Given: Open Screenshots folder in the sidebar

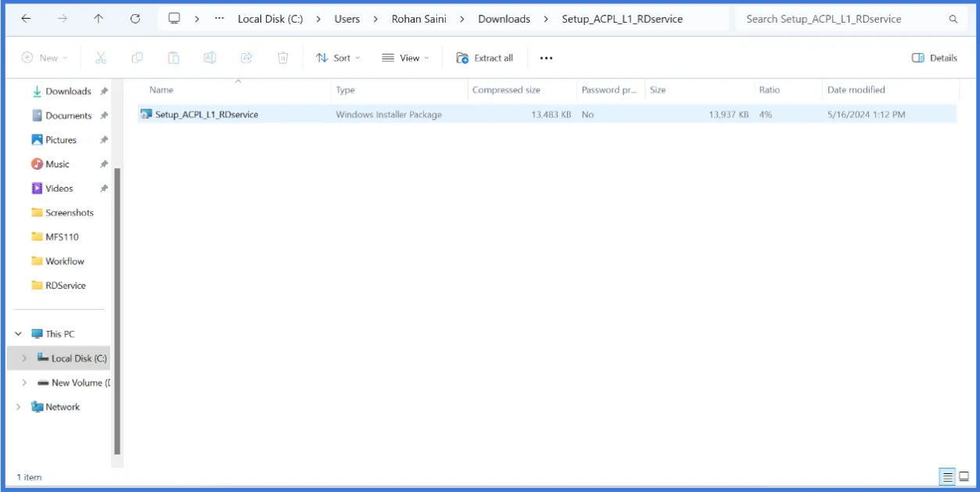Looking at the screenshot, I should (69, 213).
